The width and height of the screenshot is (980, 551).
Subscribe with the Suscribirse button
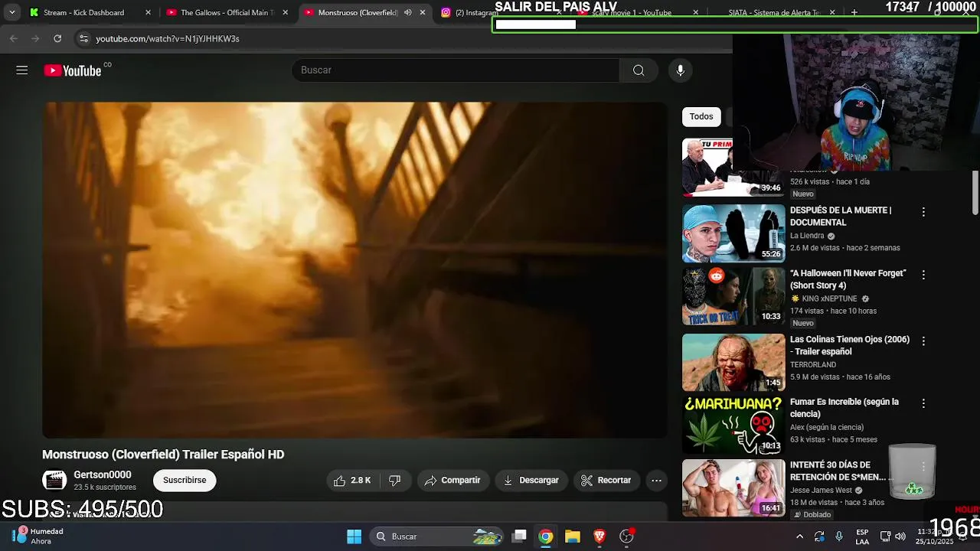pyautogui.click(x=185, y=481)
